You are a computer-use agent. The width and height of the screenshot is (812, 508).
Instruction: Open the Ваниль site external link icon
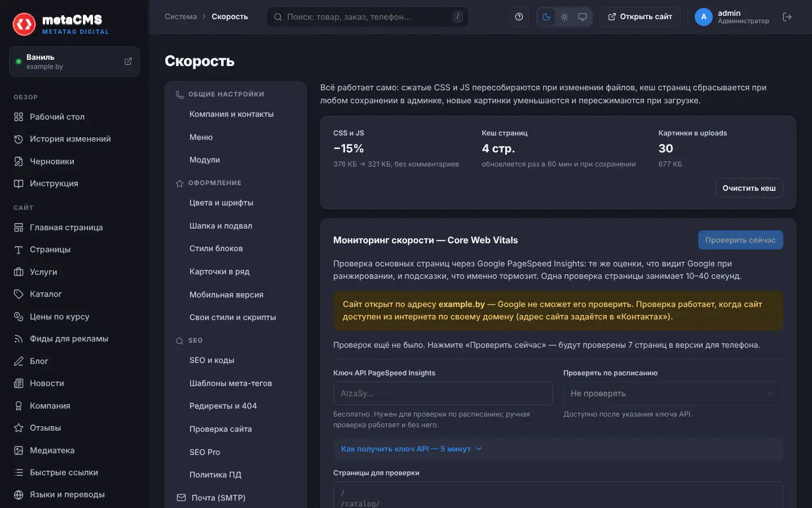pyautogui.click(x=128, y=61)
